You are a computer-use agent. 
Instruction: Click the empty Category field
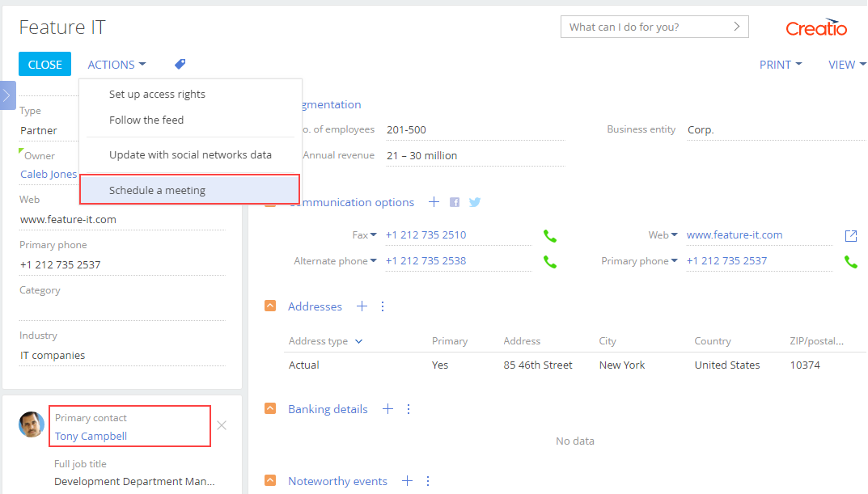122,310
